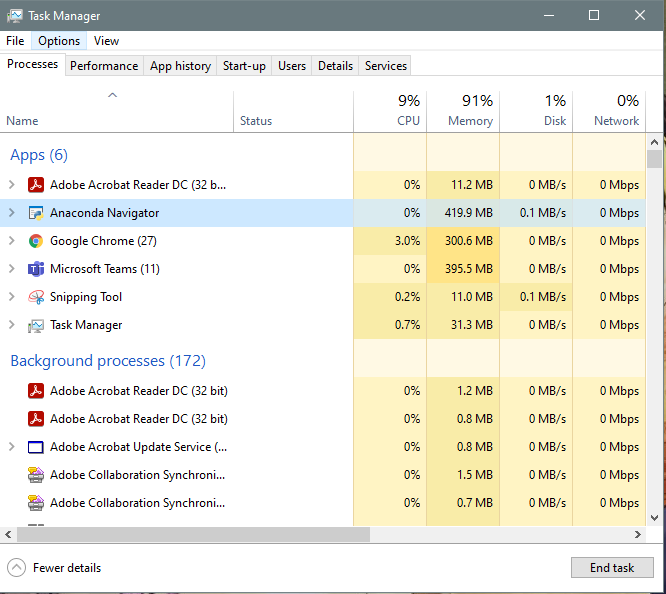Open the Options menu
Viewport: 666px width, 594px height.
click(x=59, y=41)
